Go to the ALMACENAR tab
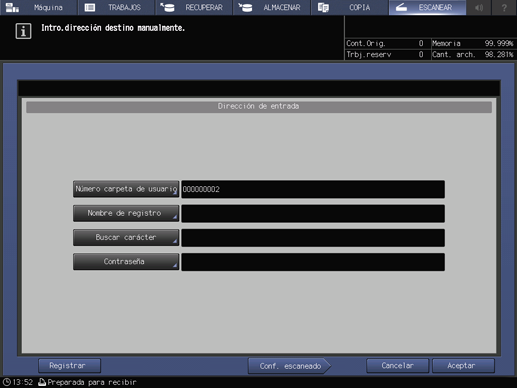The width and height of the screenshot is (517, 388). point(271,7)
